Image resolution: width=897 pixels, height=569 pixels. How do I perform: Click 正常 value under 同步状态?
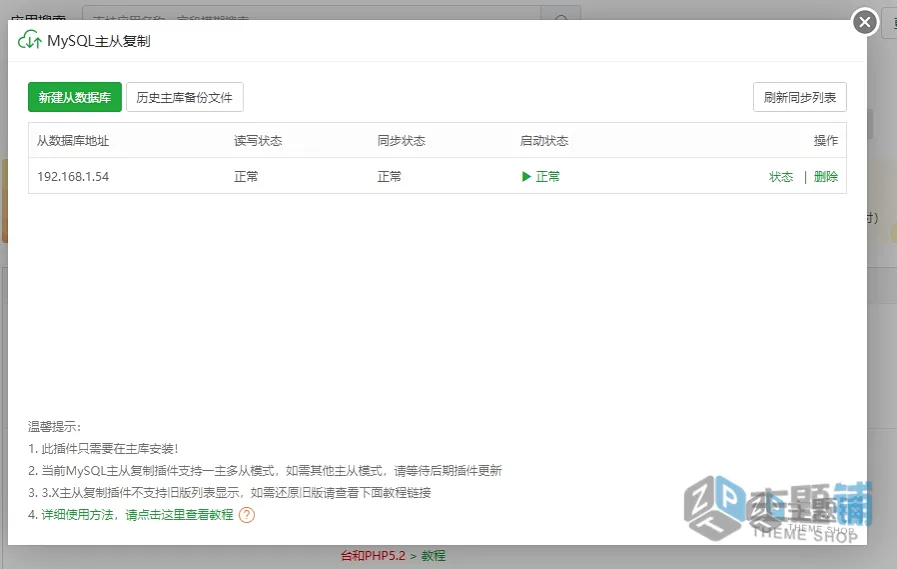click(389, 177)
